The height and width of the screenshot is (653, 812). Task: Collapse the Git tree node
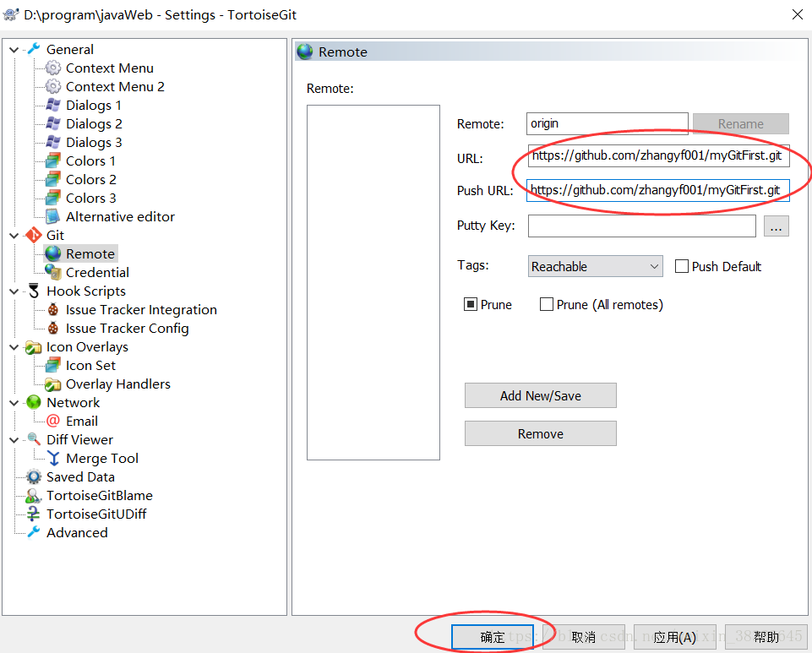coord(14,236)
